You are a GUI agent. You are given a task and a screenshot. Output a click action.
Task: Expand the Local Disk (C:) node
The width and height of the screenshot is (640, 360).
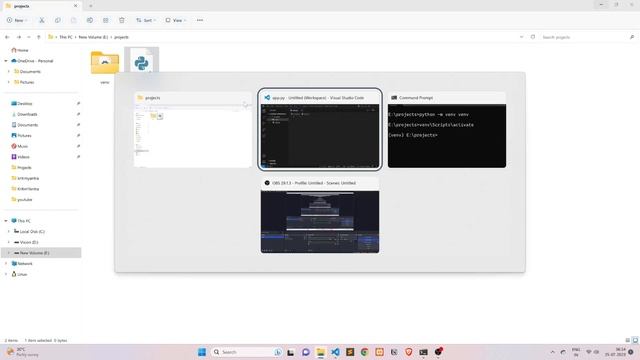click(9, 231)
